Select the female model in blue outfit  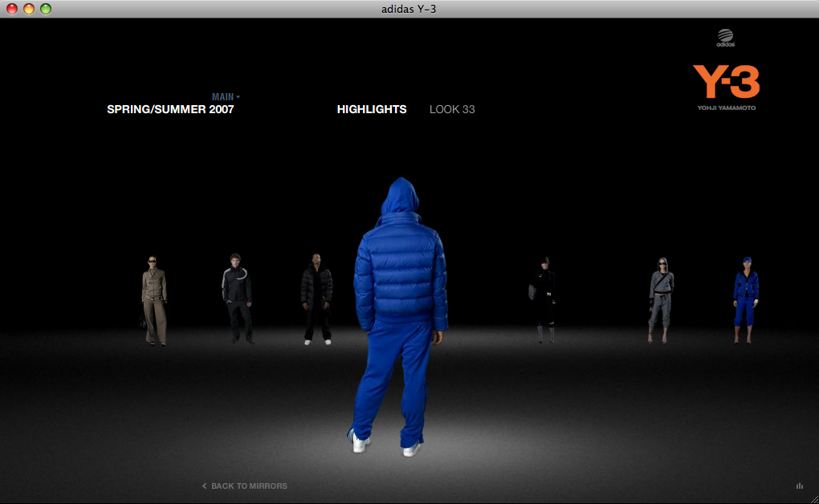pyautogui.click(x=745, y=300)
